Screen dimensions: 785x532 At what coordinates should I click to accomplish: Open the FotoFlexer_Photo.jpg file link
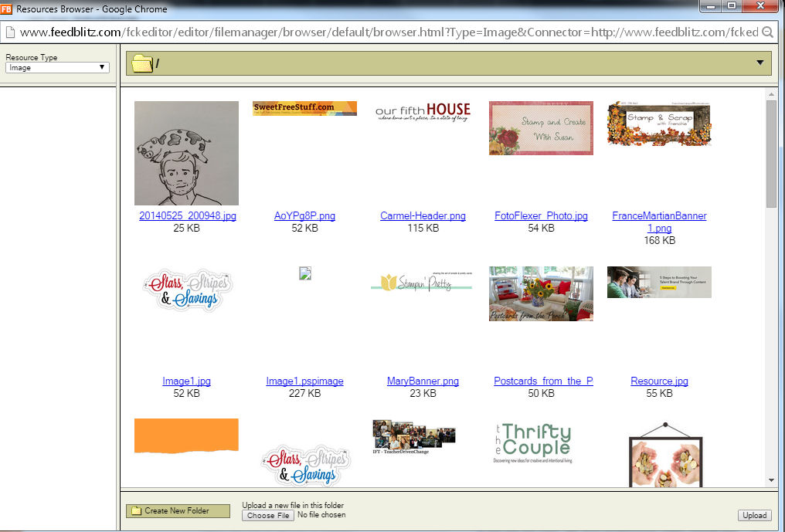(x=541, y=215)
